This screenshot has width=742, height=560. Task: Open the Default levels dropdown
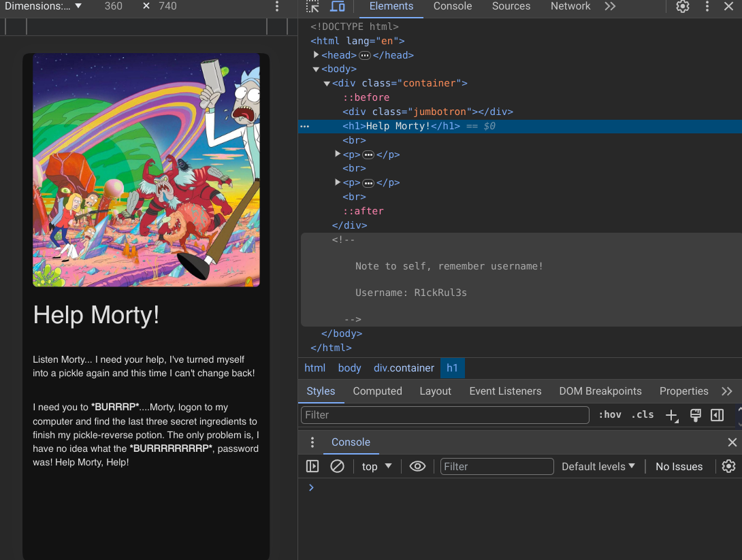[598, 466]
